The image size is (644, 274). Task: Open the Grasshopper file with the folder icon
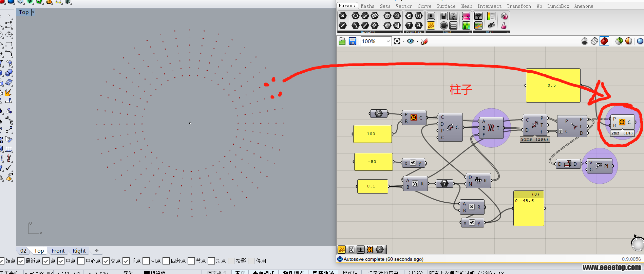pyautogui.click(x=342, y=41)
